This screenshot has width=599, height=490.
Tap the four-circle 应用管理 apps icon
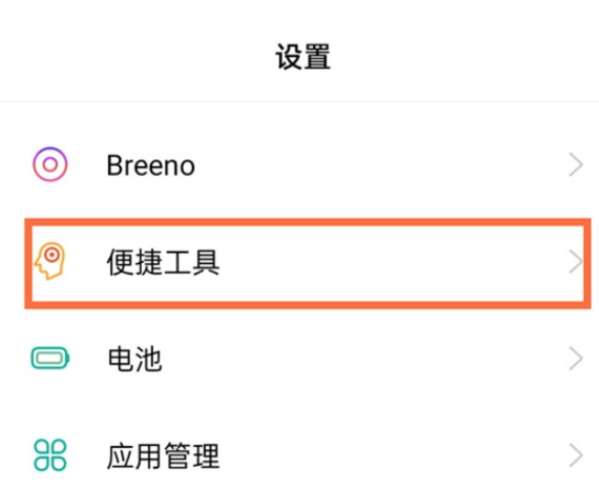click(50, 455)
